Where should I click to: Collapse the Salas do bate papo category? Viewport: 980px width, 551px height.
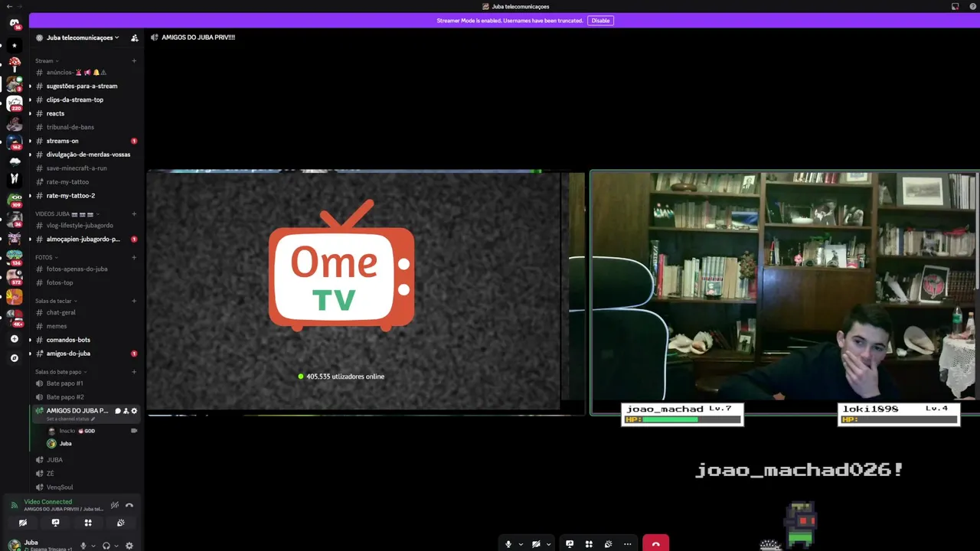coord(60,372)
